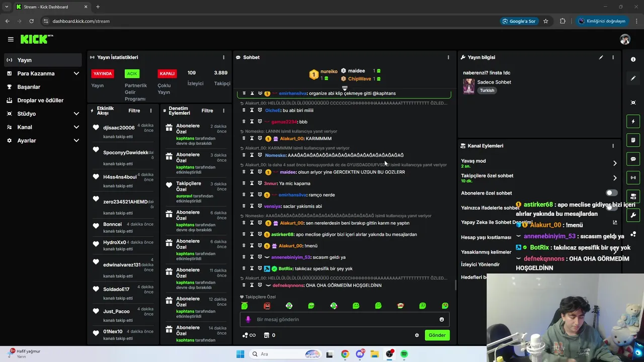This screenshot has height=362, width=644.
Task: Select the lightning bolt icon in right sidebar
Action: tap(633, 121)
